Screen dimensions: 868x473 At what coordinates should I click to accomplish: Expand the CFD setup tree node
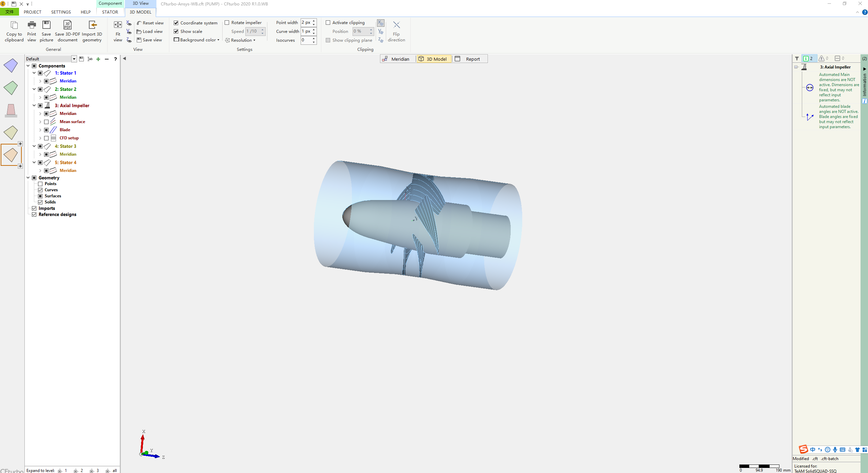click(x=40, y=138)
